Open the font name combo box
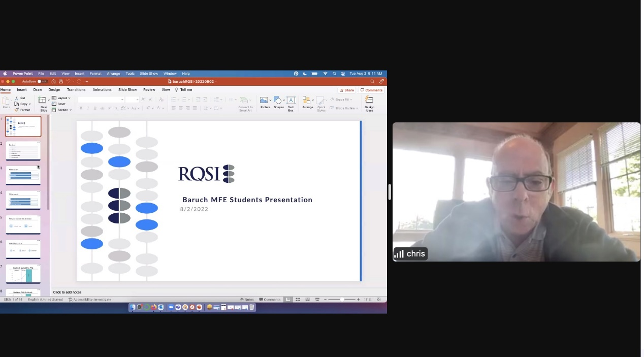Viewport: 644px width, 357px height. pyautogui.click(x=101, y=100)
